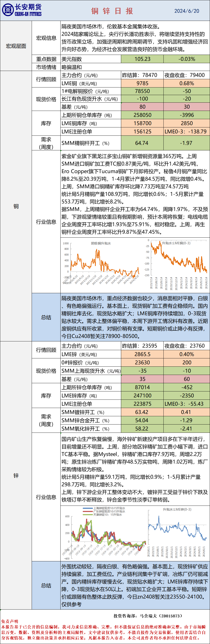Select the LME锌 price 2865.5

coord(142,354)
